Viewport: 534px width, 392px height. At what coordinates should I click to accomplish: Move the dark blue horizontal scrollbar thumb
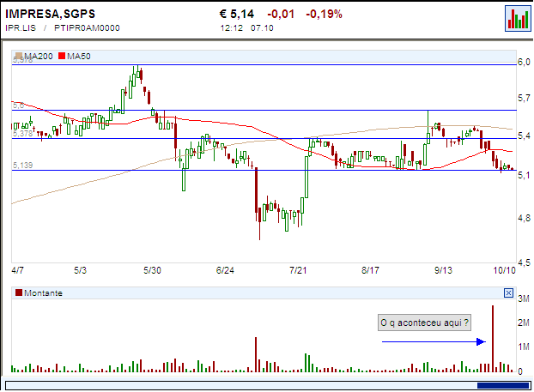pyautogui.click(x=503, y=385)
